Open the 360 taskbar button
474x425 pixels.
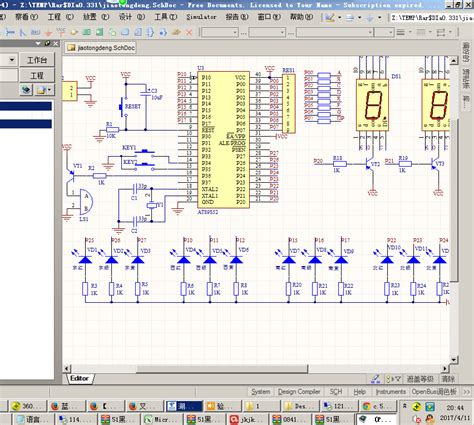point(28,406)
